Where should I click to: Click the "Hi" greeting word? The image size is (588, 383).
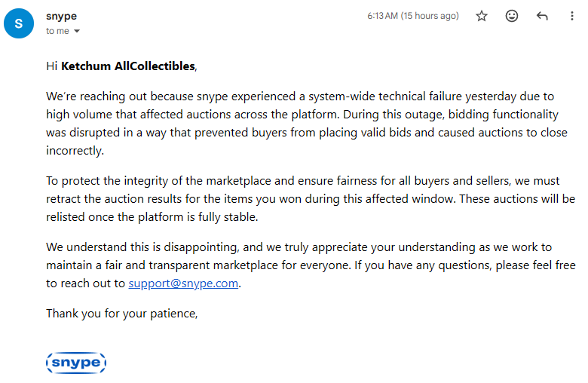point(51,66)
